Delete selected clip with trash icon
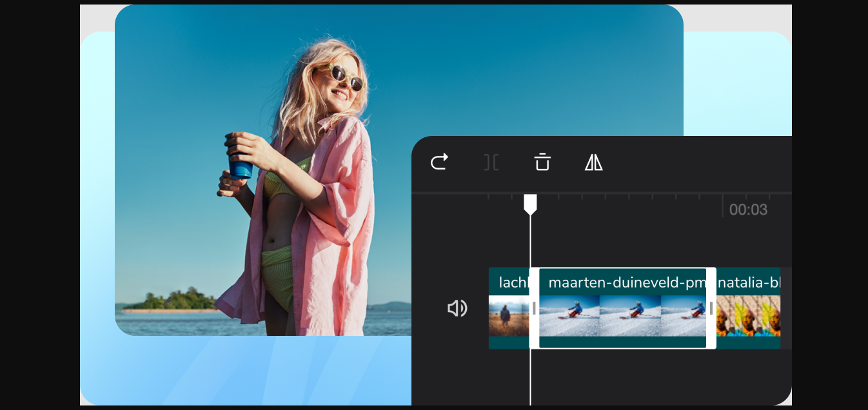868x410 pixels. click(x=542, y=162)
